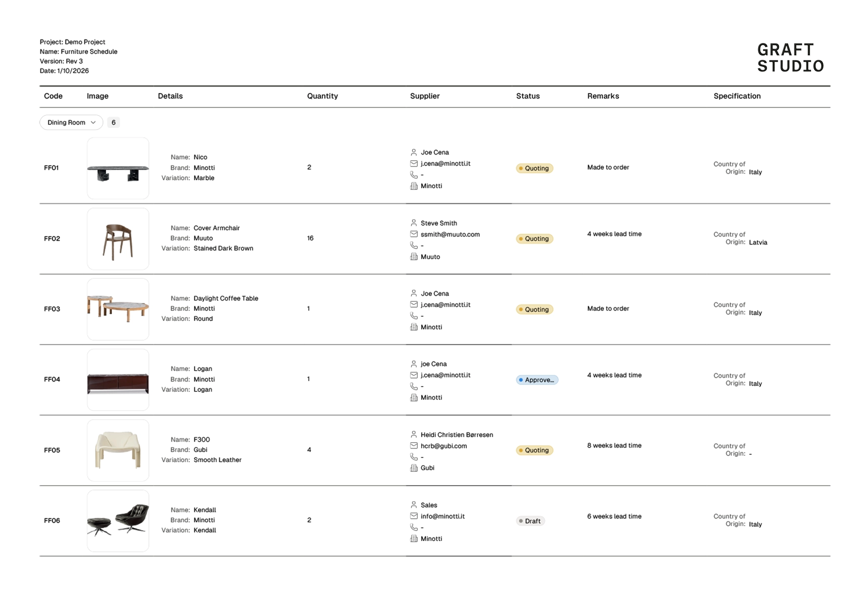
Task: Click the Image column header
Action: (98, 96)
